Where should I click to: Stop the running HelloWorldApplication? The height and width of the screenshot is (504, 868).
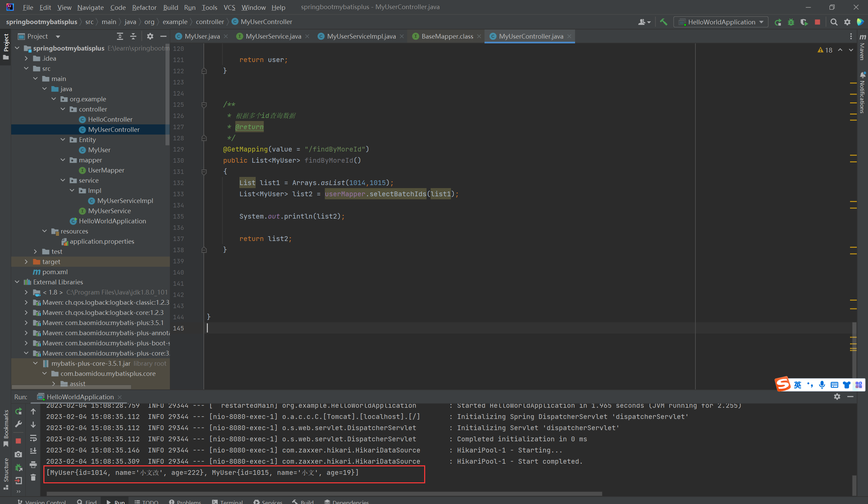tap(817, 22)
